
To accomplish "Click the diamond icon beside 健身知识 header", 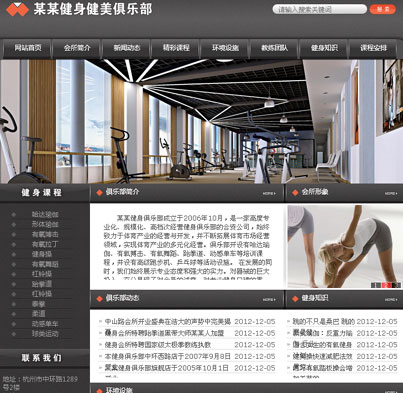I will coord(295,299).
